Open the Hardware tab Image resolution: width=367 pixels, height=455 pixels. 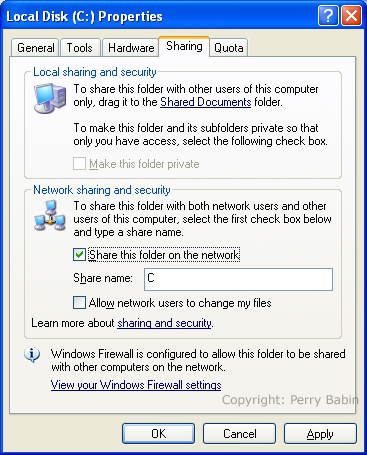tap(131, 48)
